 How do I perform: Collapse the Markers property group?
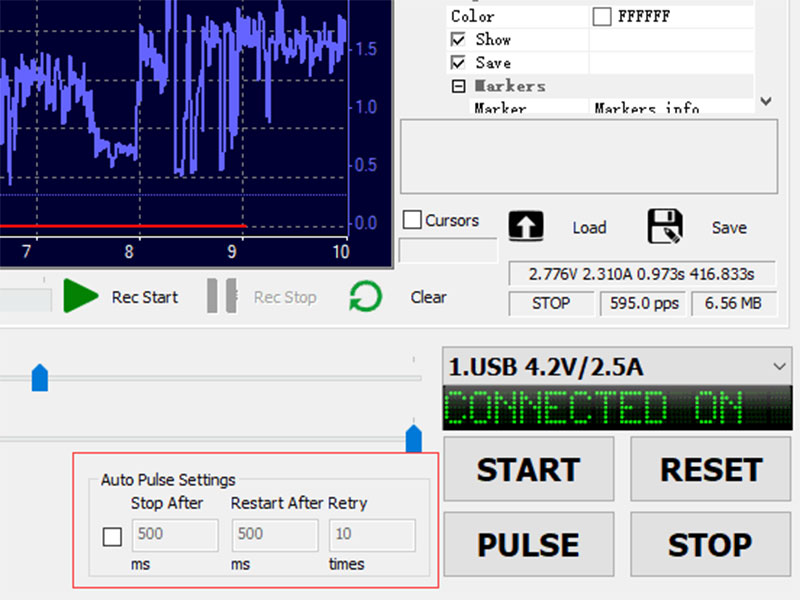click(x=459, y=86)
